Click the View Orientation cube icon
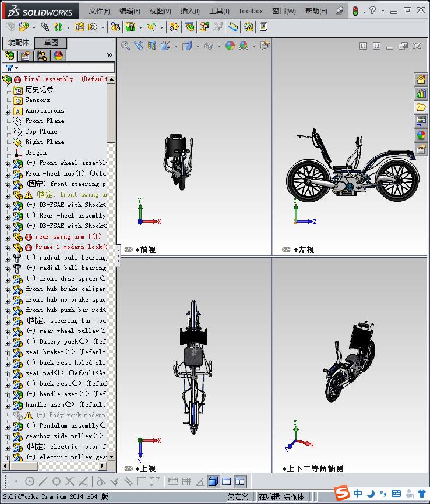430x504 pixels. coord(165,45)
